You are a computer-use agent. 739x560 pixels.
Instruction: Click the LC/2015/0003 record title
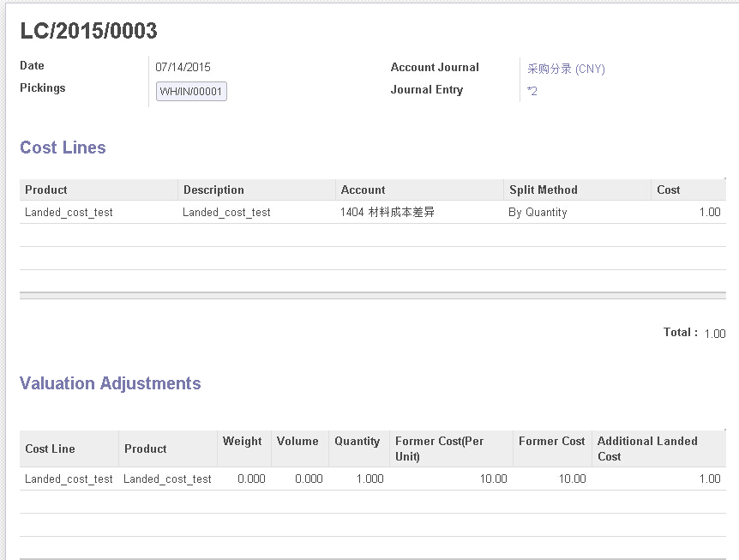point(88,31)
